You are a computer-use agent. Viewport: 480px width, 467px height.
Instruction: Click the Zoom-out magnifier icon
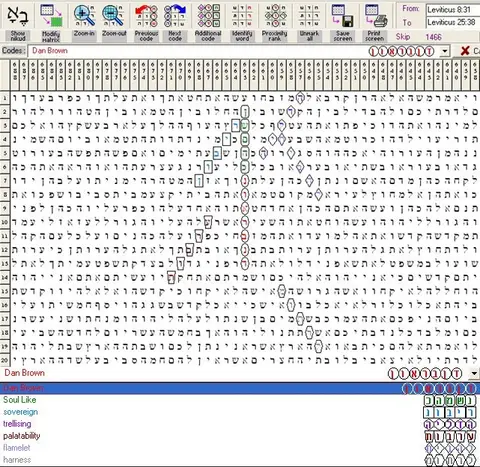(x=114, y=16)
